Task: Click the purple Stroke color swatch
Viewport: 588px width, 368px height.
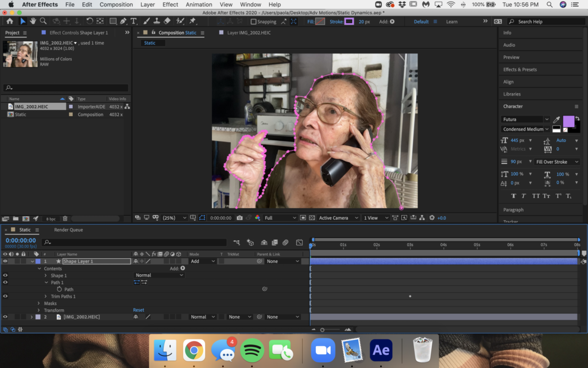Action: pyautogui.click(x=349, y=22)
